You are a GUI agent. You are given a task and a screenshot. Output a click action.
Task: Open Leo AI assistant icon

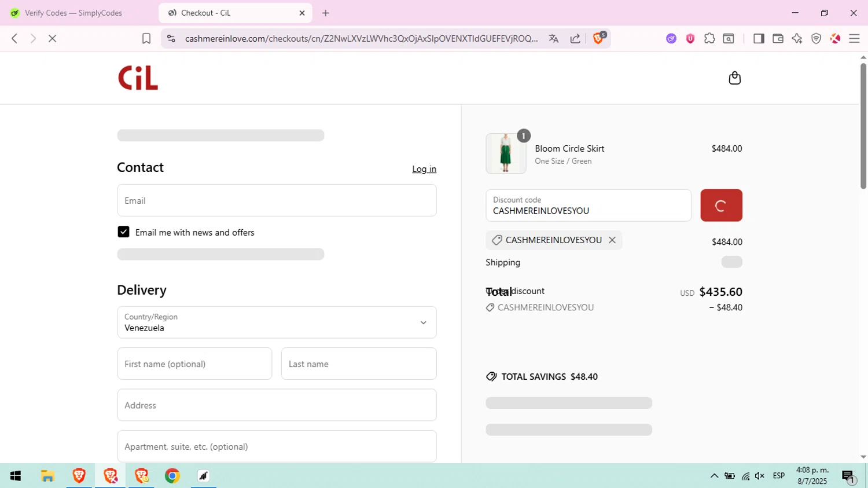point(797,38)
